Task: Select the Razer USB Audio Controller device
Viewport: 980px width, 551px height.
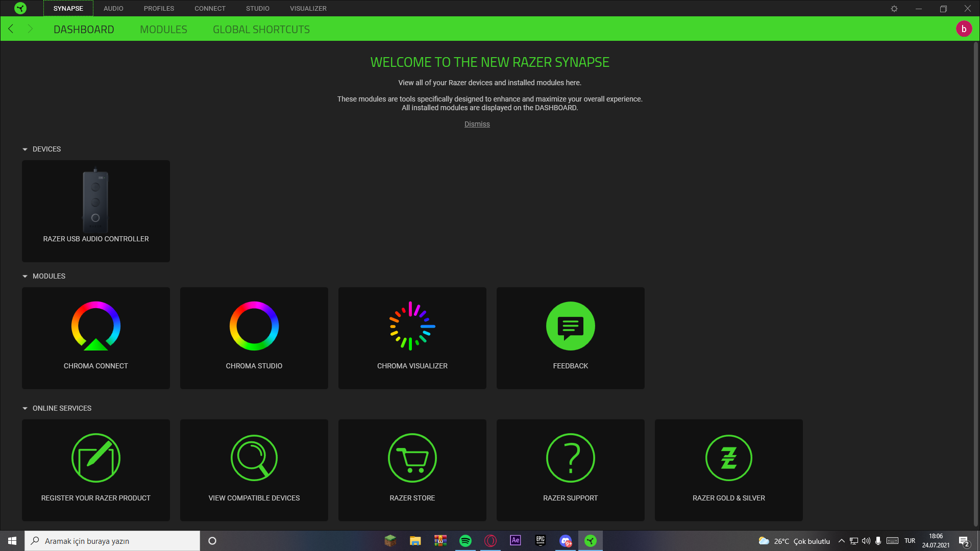Action: coord(95,210)
